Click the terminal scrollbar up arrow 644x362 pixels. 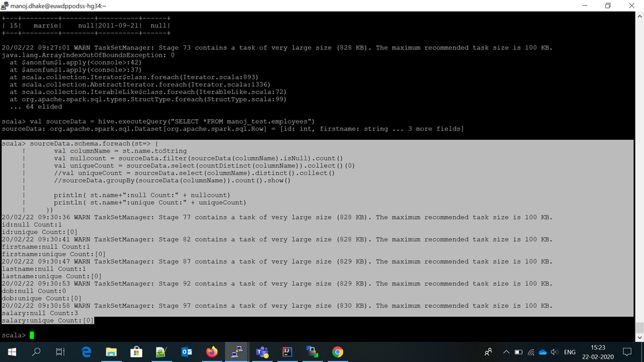[x=639, y=16]
